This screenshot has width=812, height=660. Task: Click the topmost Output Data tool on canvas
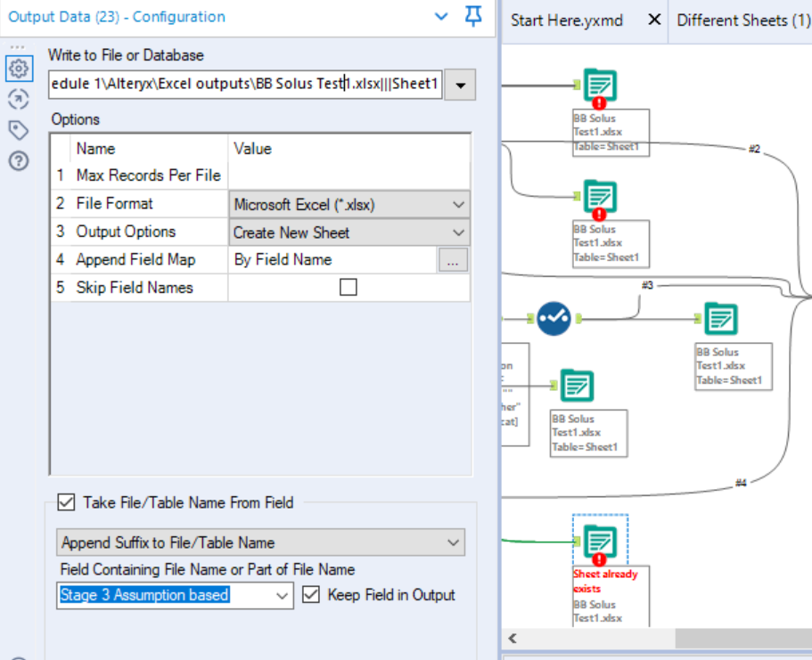(x=600, y=86)
